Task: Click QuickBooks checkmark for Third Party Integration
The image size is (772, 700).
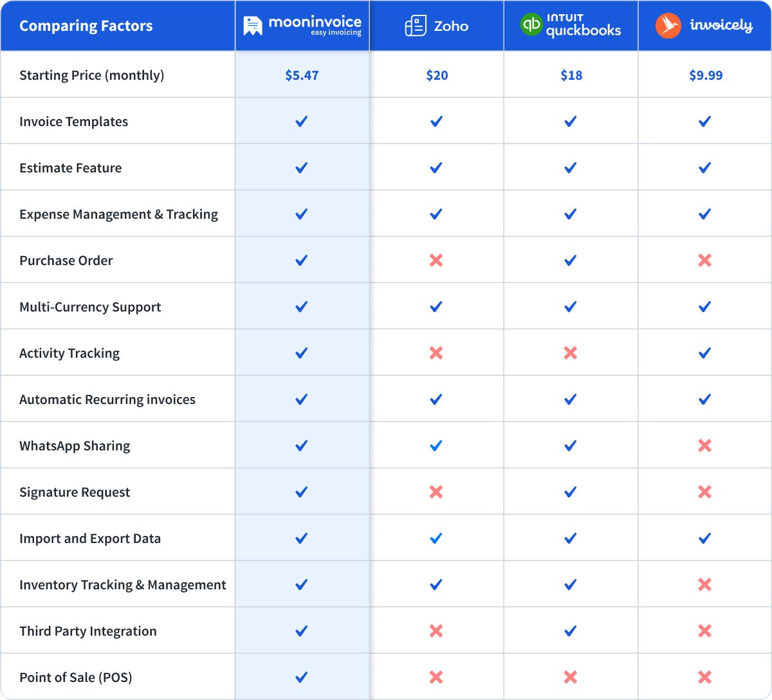Action: coord(571,631)
